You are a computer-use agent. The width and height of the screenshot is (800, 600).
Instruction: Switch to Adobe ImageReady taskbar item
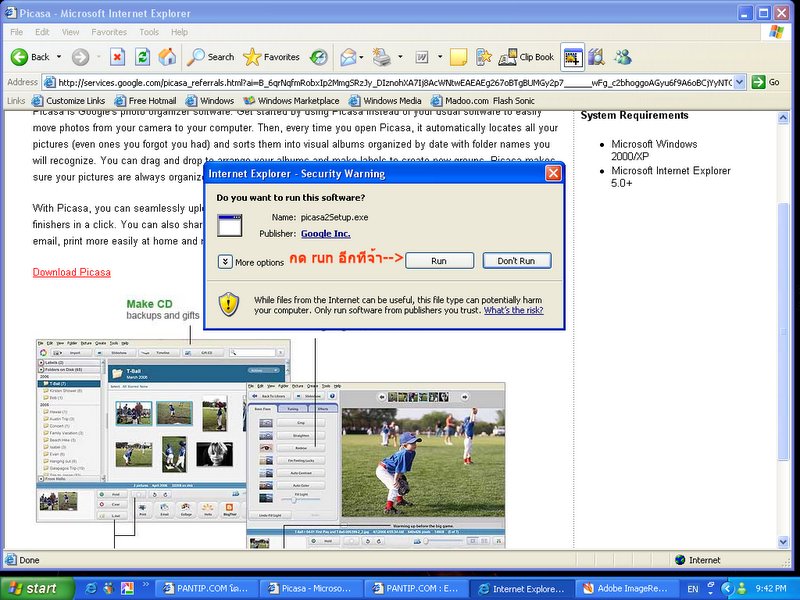627,588
